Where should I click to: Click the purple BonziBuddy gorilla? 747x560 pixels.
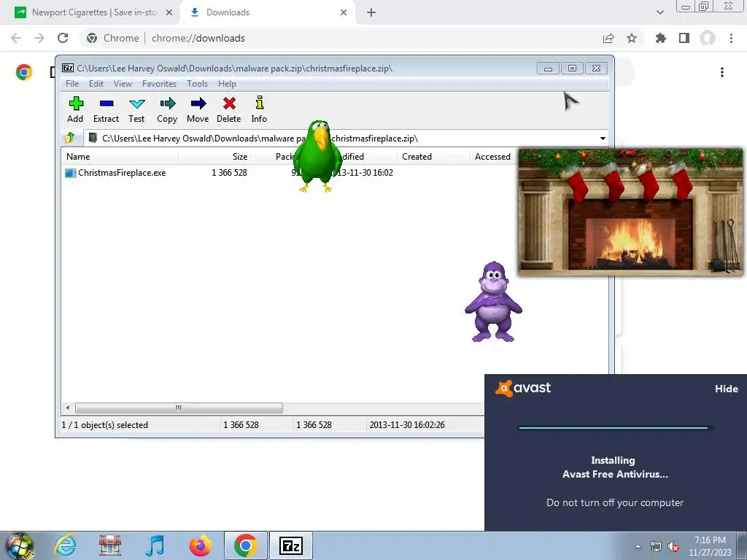coord(494,301)
